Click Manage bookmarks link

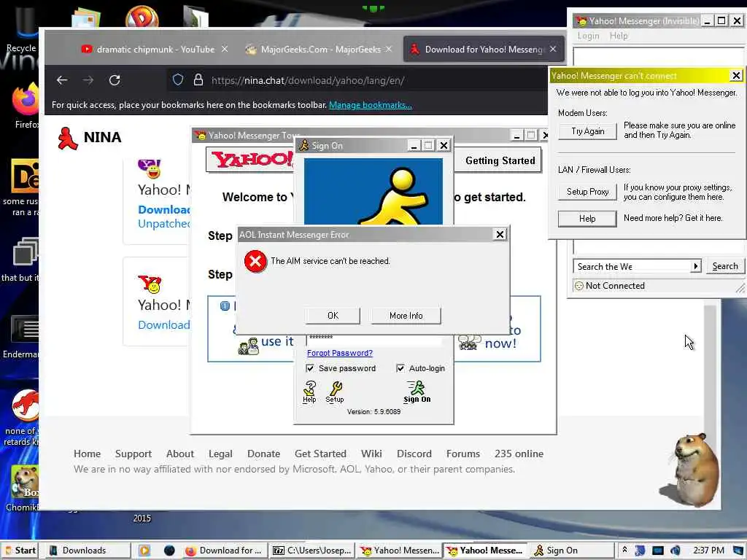point(370,105)
